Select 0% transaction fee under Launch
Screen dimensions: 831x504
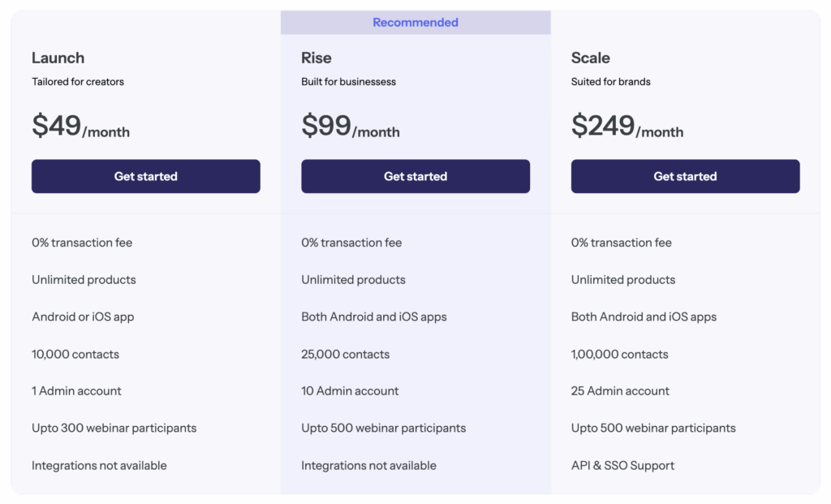[x=83, y=242]
